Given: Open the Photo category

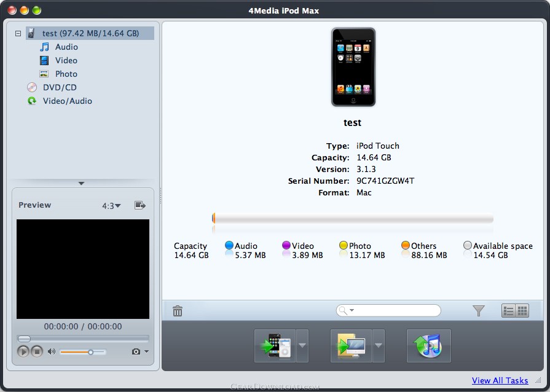Looking at the screenshot, I should click(66, 74).
